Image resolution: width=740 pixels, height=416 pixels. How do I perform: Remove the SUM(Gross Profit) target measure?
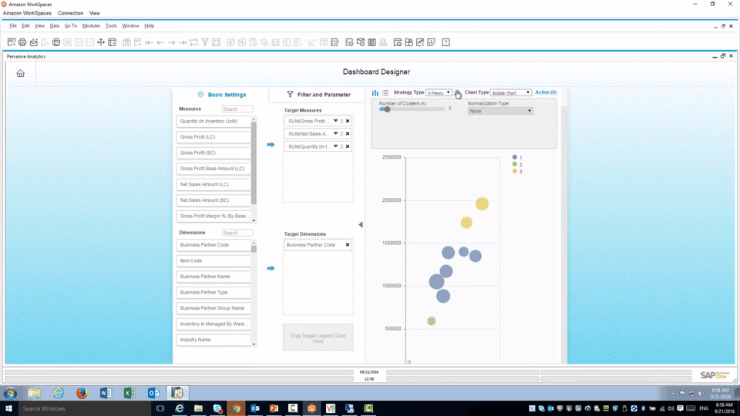coord(348,120)
